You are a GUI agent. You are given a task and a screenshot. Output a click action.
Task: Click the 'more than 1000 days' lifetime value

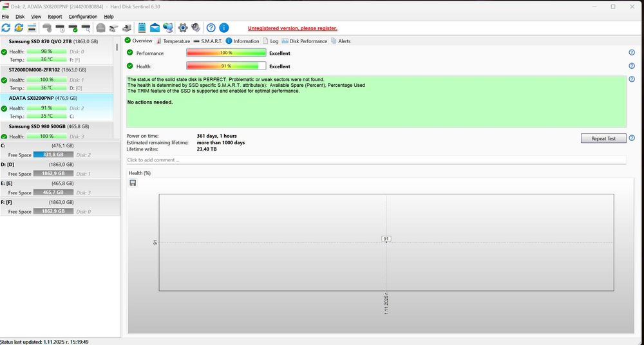point(220,142)
